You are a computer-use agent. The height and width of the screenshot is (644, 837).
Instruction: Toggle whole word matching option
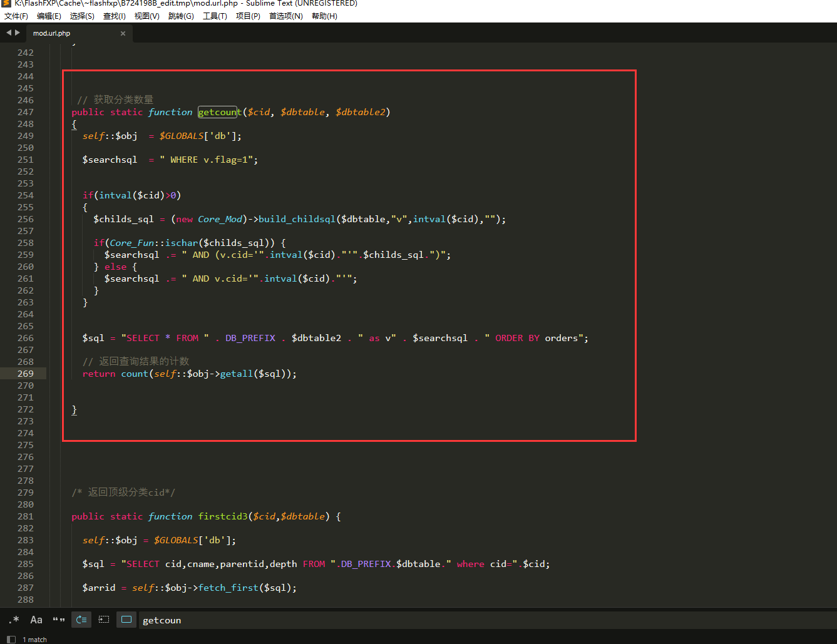click(x=59, y=620)
